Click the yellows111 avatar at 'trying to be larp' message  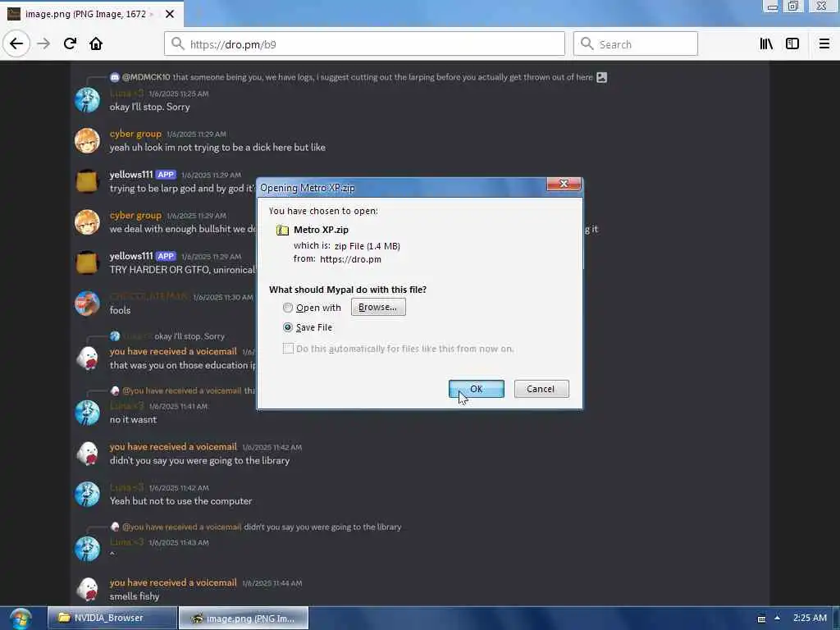pos(87,181)
